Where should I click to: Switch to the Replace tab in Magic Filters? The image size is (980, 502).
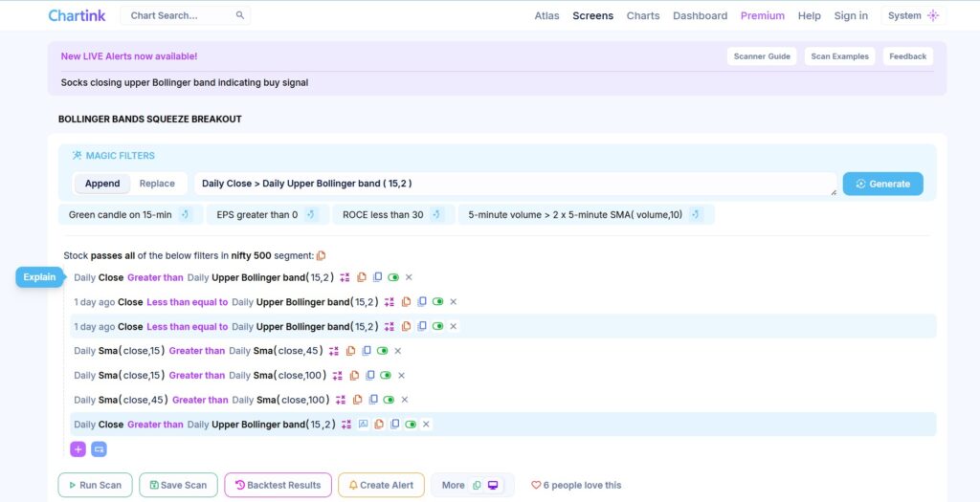tap(157, 184)
